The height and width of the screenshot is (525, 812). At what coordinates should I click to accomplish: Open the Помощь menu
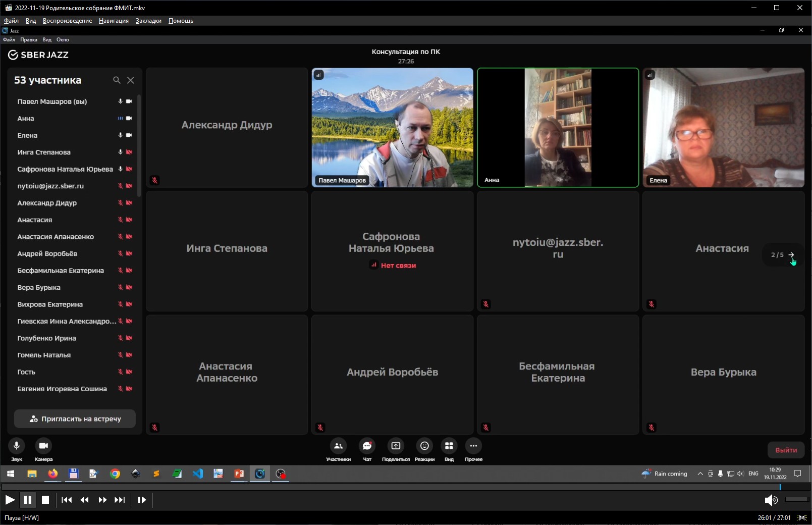181,21
